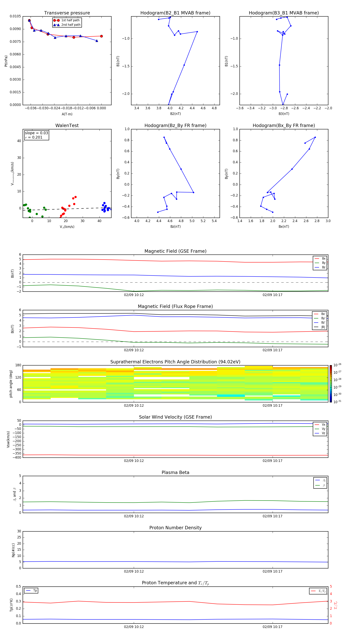Viewport: 351px width, 644px height.
Task: Click the "Tp" legend box
Action: pyautogui.click(x=31, y=591)
